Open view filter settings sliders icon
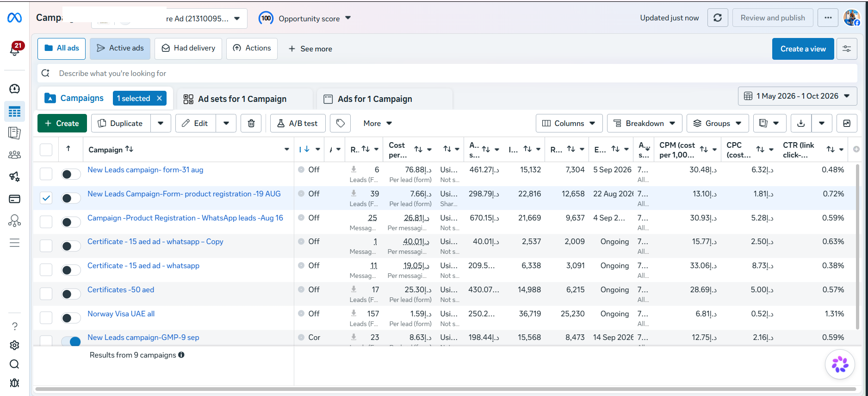This screenshot has height=396, width=868. pyautogui.click(x=847, y=49)
